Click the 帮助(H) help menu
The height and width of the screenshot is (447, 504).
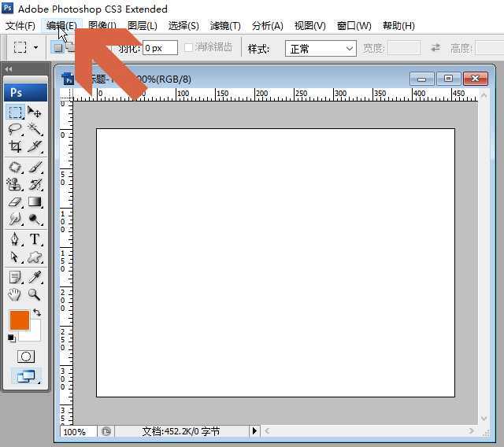[398, 26]
